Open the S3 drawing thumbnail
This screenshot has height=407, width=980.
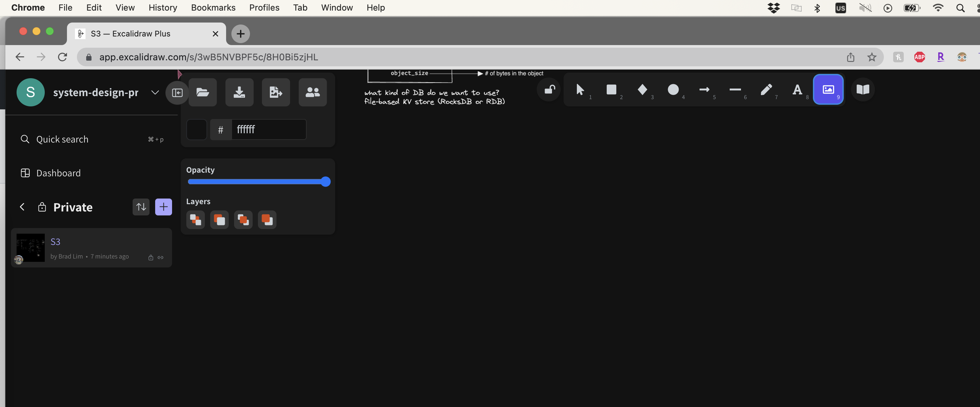point(30,247)
